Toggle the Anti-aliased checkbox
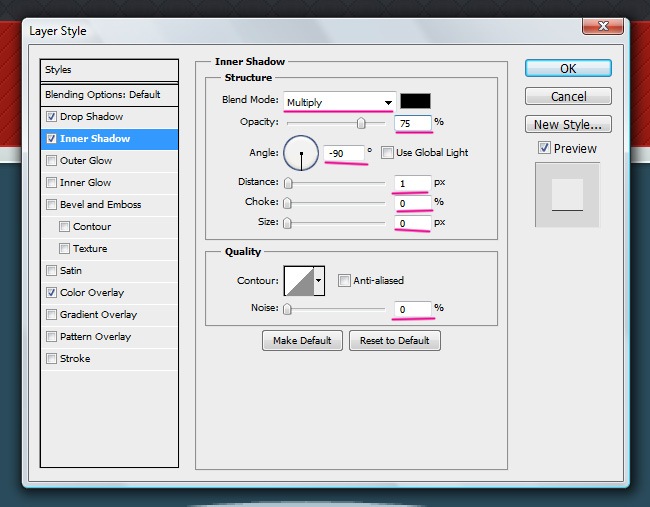The image size is (650, 507). pyautogui.click(x=344, y=281)
